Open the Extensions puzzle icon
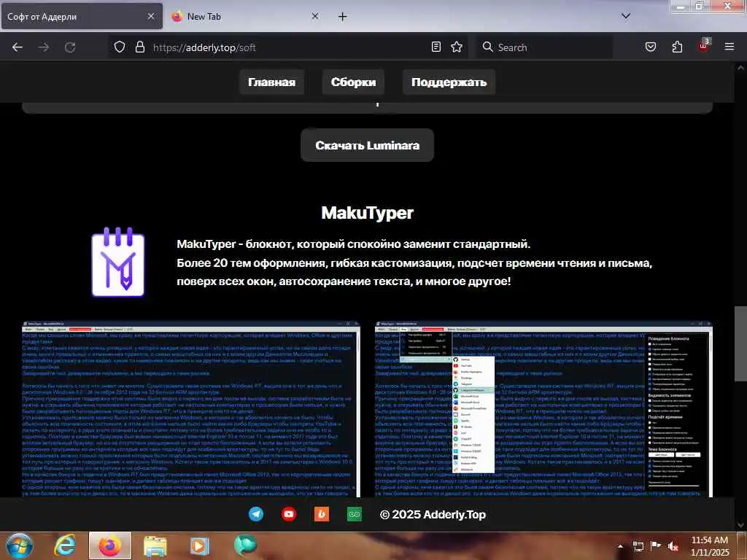This screenshot has height=560, width=747. 677,47
